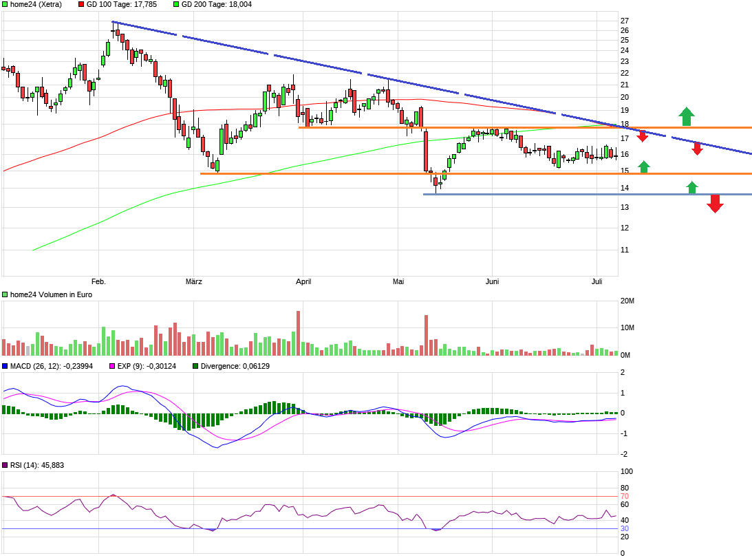Click the small green arrow above the 15 support line
This screenshot has width=752, height=560.
[643, 166]
